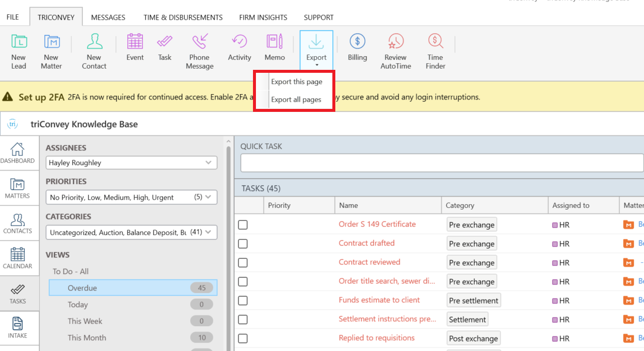Switch to the Time & Disbursements tab
The image size is (644, 351).
tap(183, 17)
